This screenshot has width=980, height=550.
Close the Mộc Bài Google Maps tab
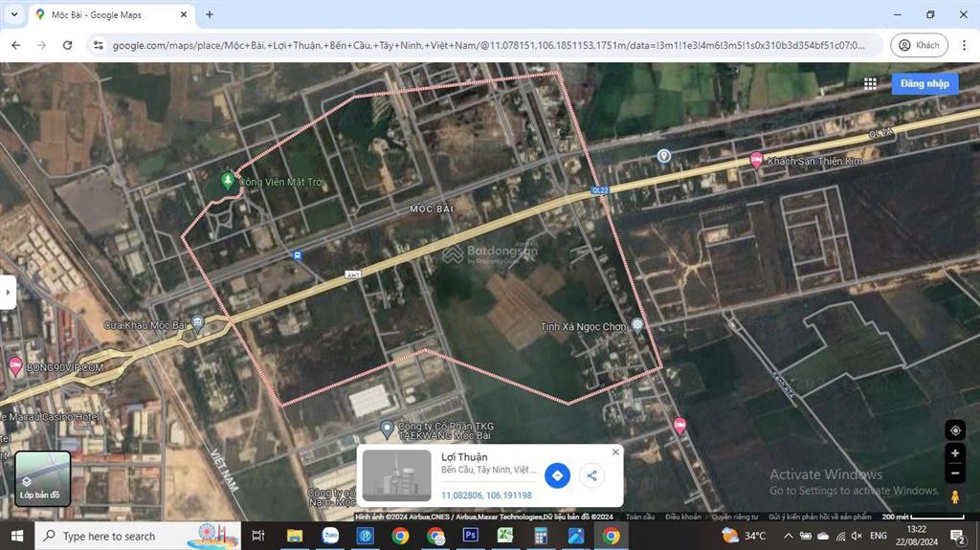184,14
